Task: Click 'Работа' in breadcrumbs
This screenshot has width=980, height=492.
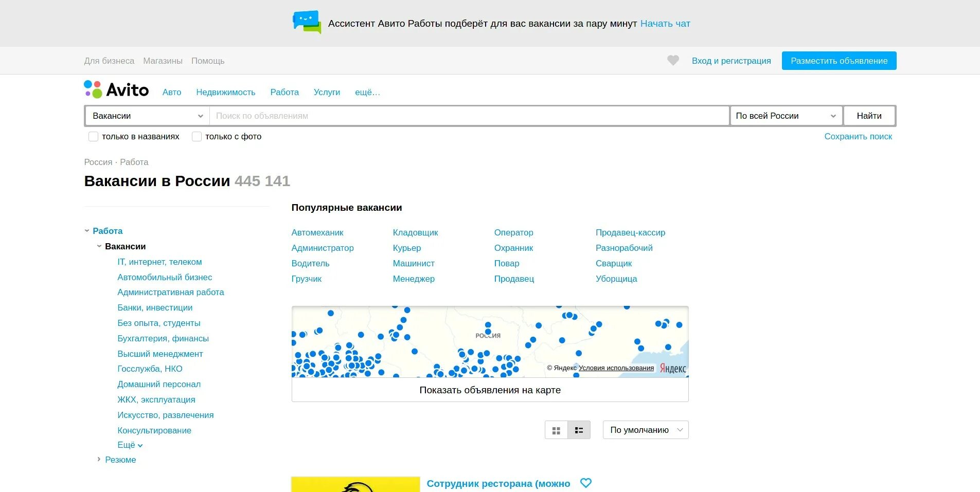Action: tap(134, 162)
